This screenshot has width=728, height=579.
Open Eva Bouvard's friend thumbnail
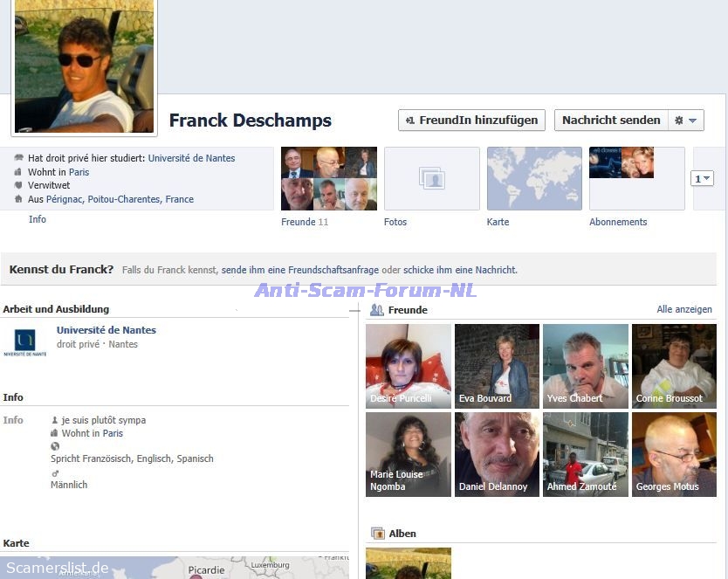point(497,366)
